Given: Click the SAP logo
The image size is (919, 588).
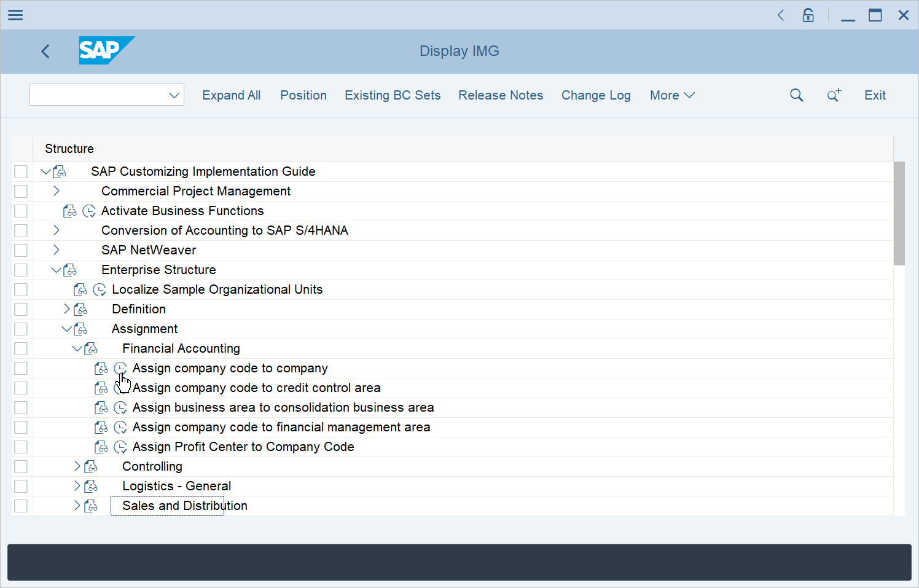Looking at the screenshot, I should (106, 50).
